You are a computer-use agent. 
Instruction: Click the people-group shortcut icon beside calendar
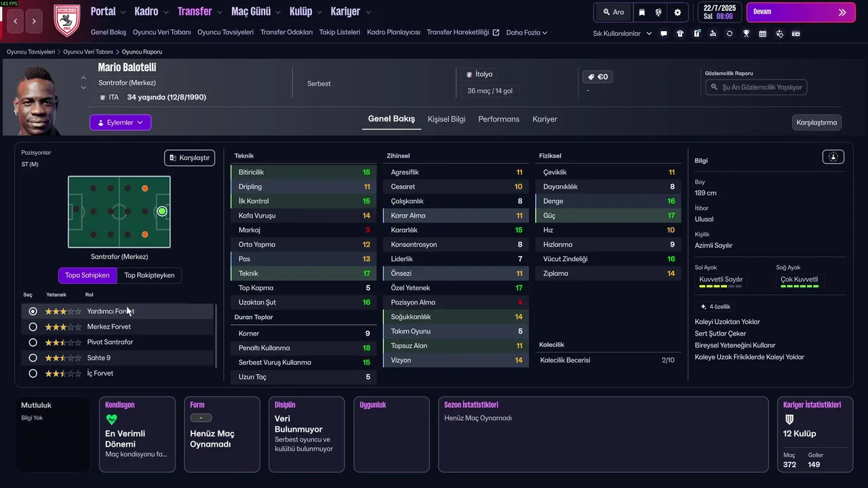779,33
